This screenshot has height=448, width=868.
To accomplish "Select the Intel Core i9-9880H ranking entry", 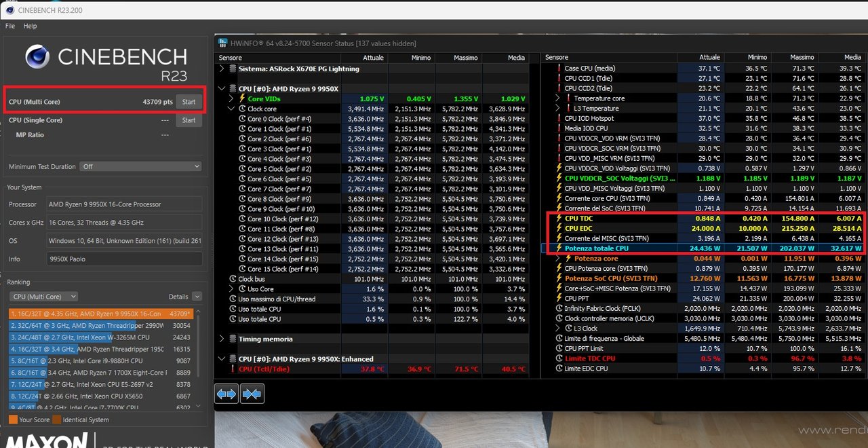I will point(102,360).
